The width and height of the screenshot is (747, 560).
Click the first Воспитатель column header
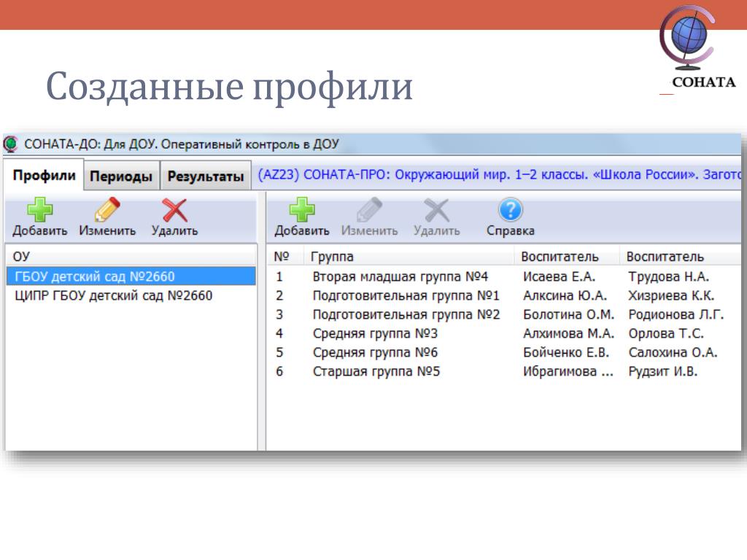tap(567, 256)
